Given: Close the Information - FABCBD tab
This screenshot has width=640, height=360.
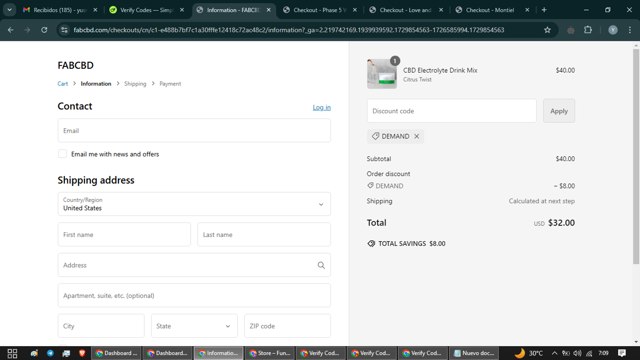Looking at the screenshot, I should click(x=269, y=10).
